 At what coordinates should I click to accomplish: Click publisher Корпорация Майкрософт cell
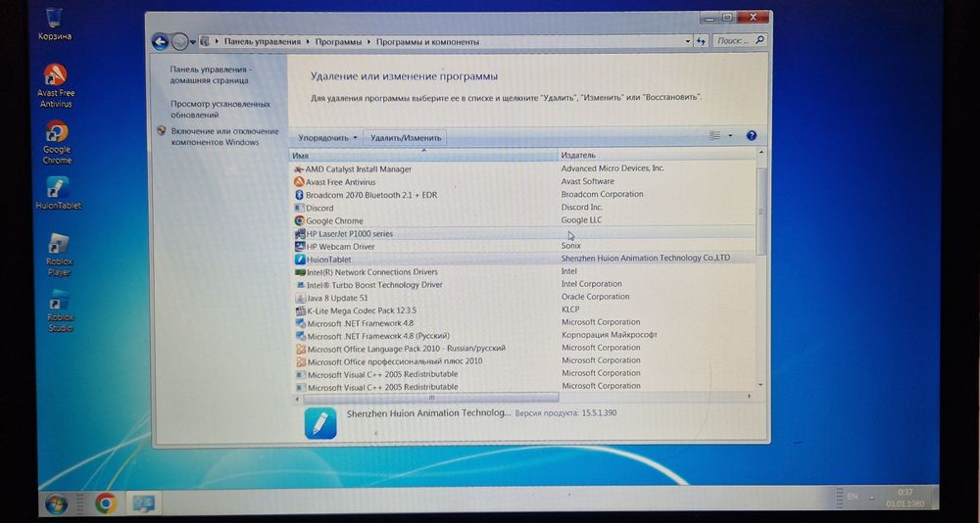pos(609,335)
